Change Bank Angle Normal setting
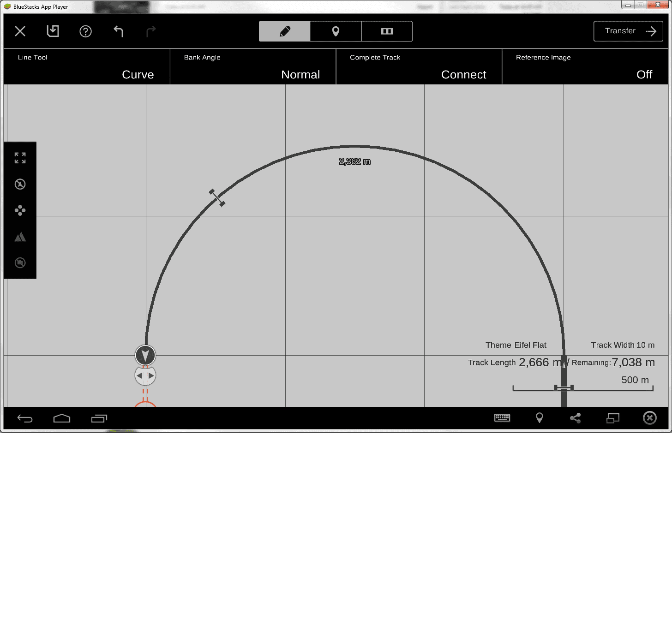Image resolution: width=672 pixels, height=643 pixels. point(253,67)
